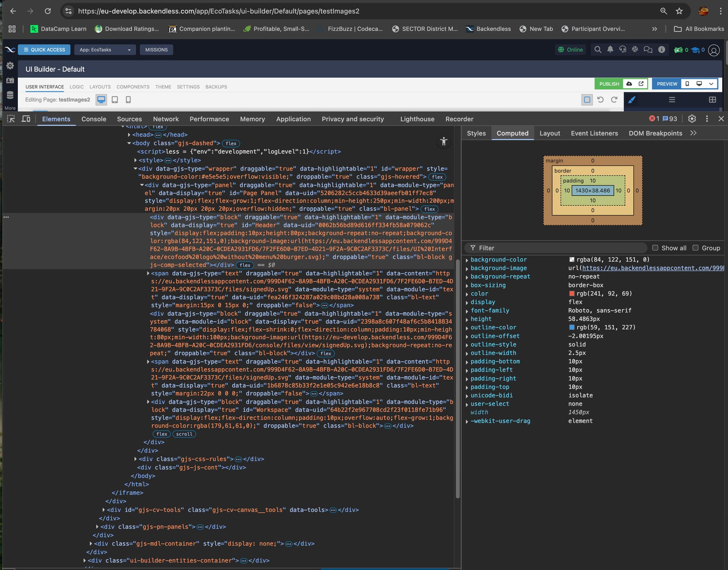
Task: Open the Styles pane tab
Action: (476, 133)
